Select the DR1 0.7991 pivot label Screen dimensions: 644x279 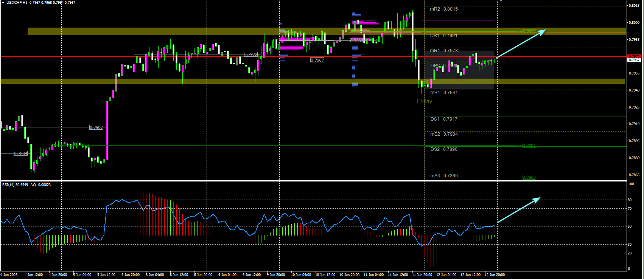(x=443, y=36)
